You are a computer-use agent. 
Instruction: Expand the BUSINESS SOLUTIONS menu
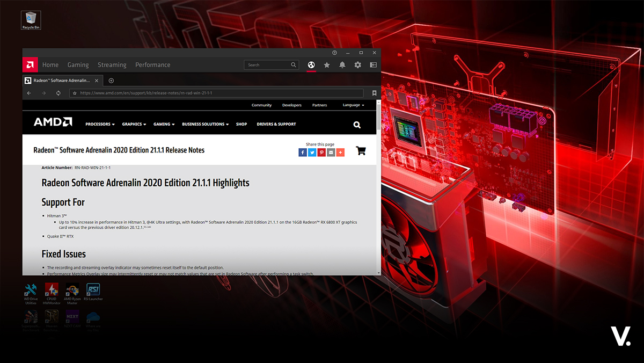pos(205,124)
